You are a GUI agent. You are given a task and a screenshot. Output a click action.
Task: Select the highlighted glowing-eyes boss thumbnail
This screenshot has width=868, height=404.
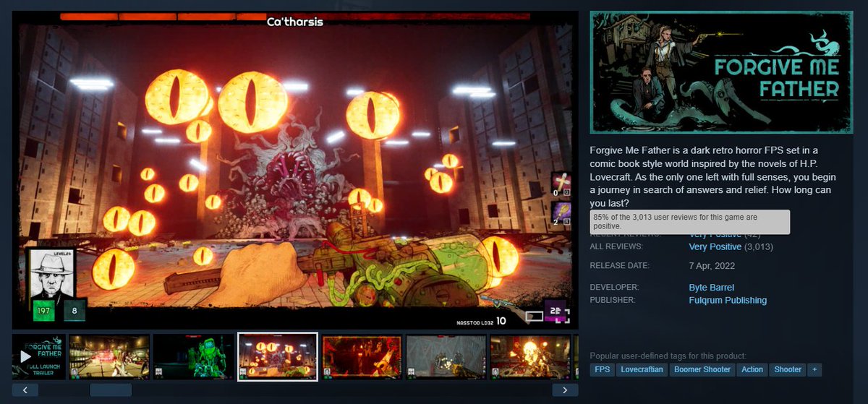278,357
